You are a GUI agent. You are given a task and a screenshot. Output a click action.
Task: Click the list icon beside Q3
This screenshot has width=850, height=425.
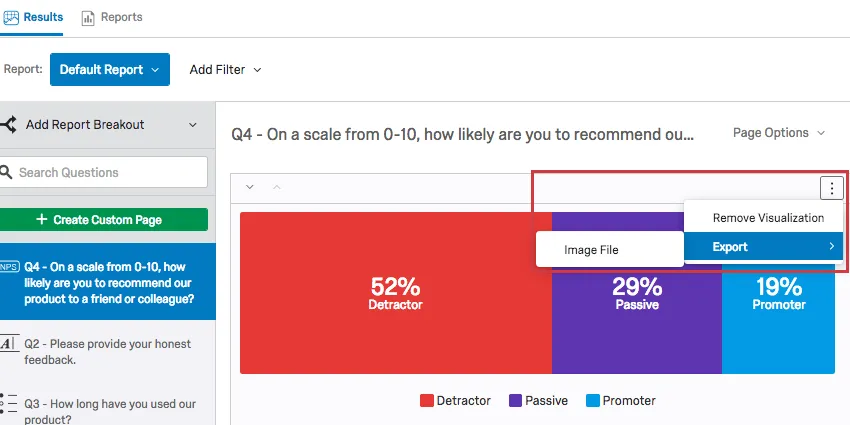coord(8,404)
